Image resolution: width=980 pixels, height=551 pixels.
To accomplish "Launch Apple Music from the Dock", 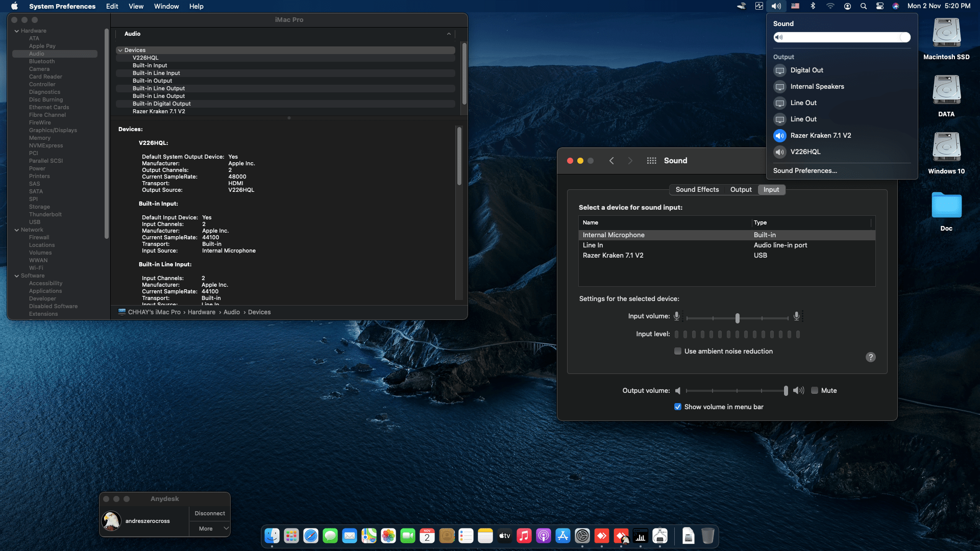I will pos(524,536).
